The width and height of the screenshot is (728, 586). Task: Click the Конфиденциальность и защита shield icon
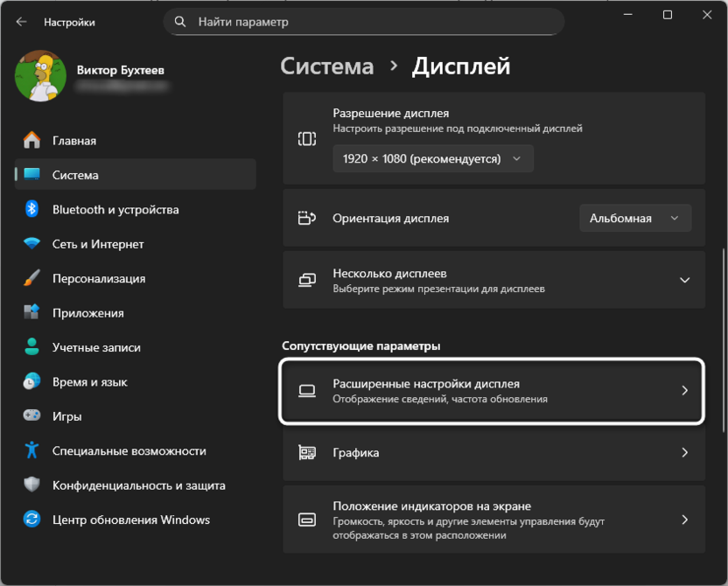[32, 485]
